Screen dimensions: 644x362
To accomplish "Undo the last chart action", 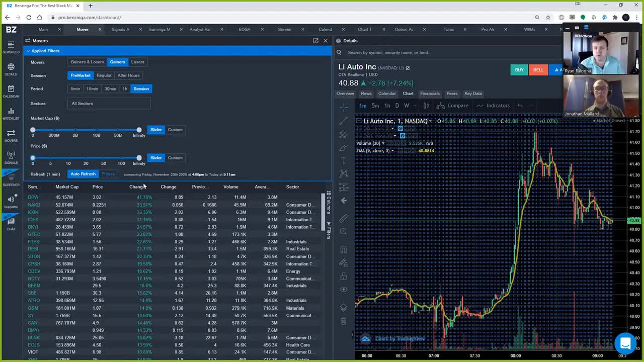I will [x=520, y=106].
